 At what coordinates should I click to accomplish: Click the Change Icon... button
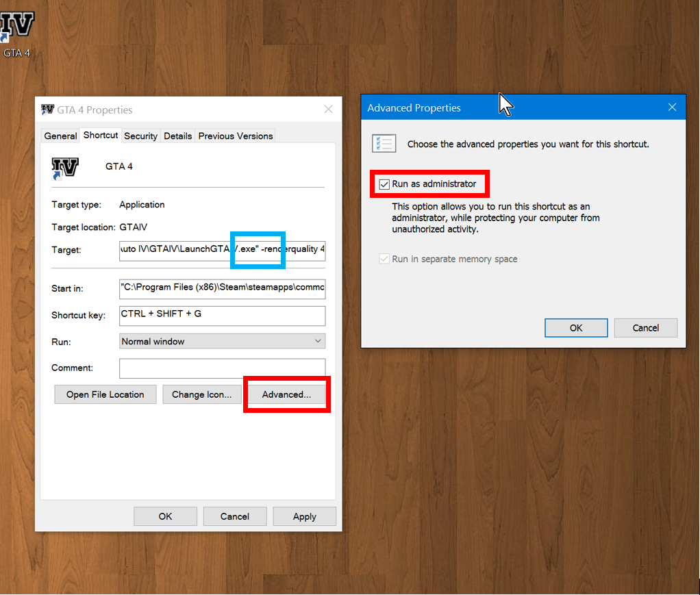click(x=202, y=394)
